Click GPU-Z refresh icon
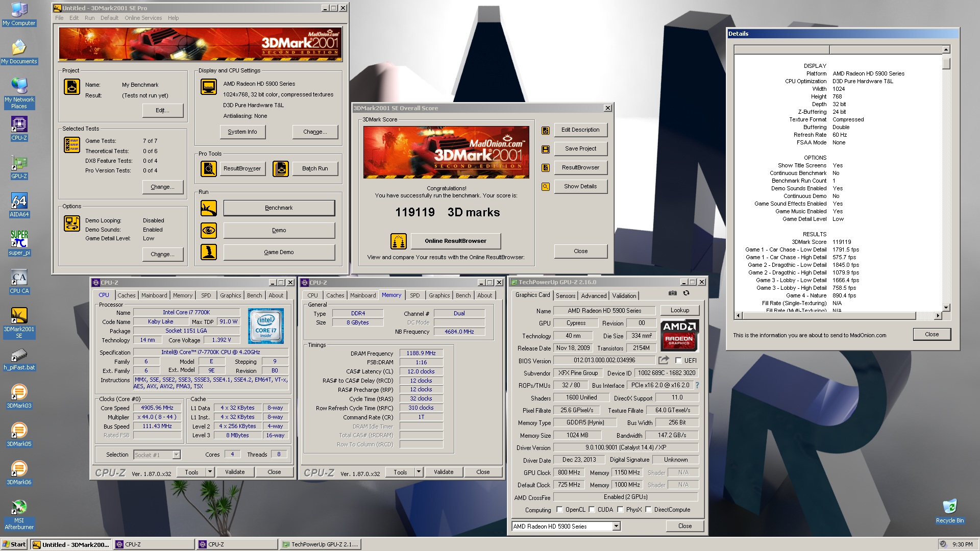 coord(687,293)
